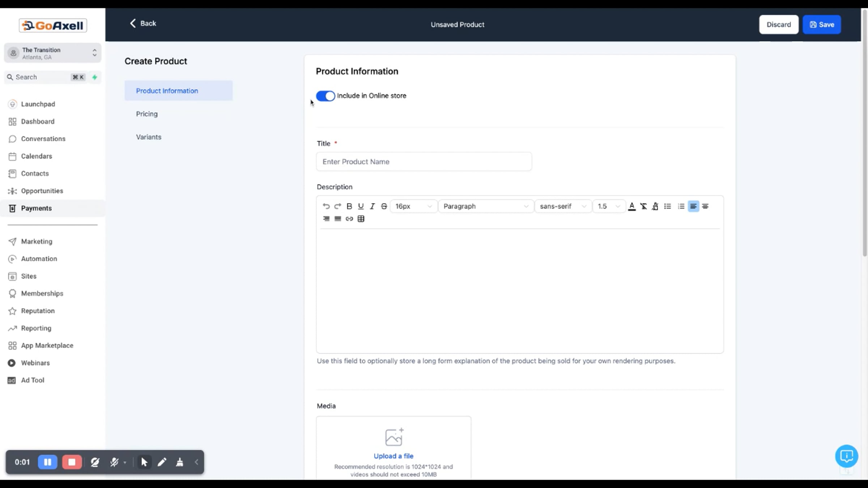Screen dimensions: 868x488
Task: Insert a table in description
Action: point(361,219)
